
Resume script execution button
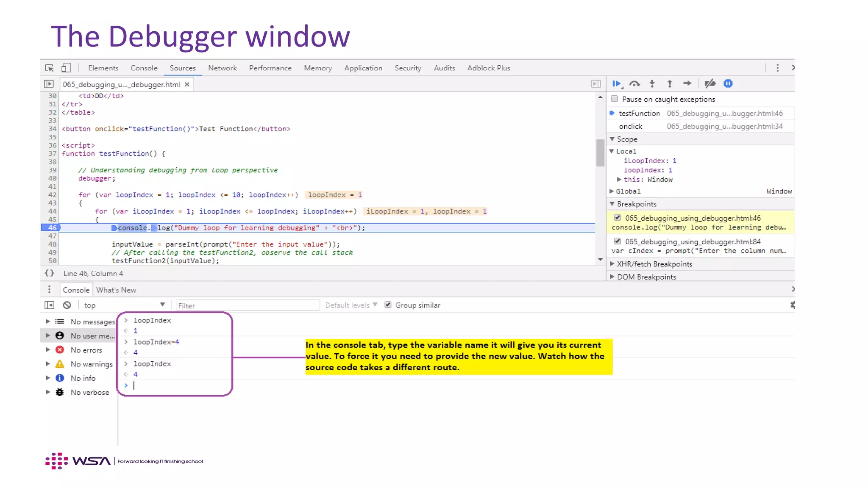click(x=617, y=83)
